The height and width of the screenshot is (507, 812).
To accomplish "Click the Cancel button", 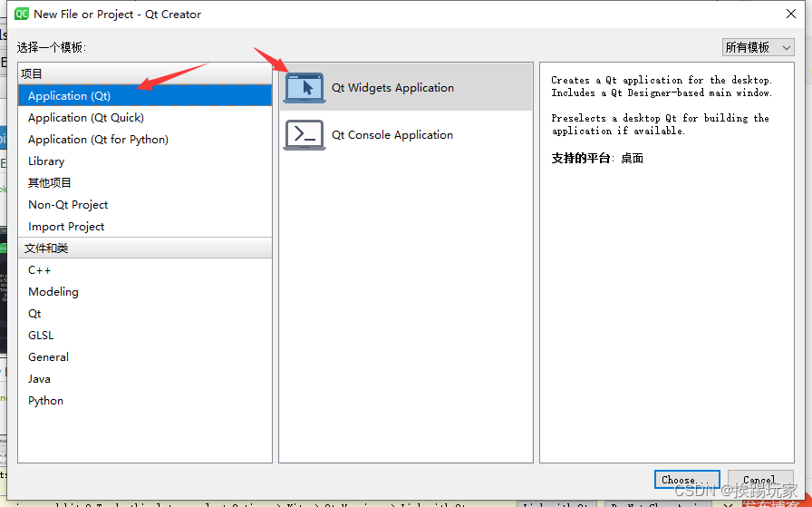I will (x=760, y=480).
